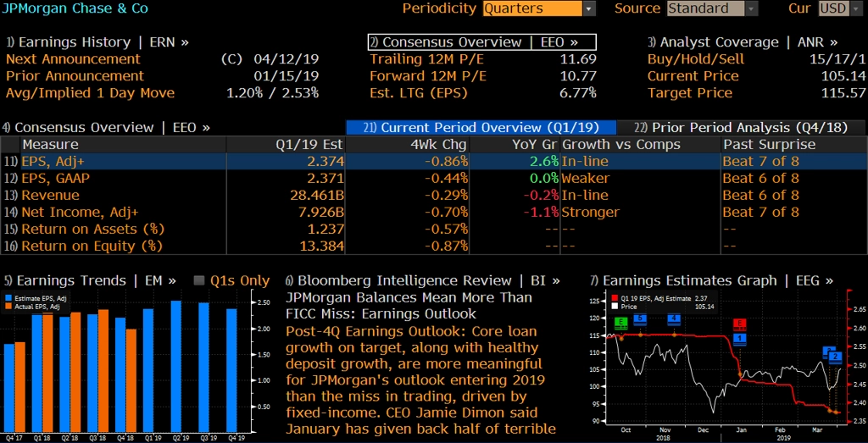Viewport: 868px width, 443px height.
Task: Open Earnings History ERN link
Action: (x=97, y=42)
